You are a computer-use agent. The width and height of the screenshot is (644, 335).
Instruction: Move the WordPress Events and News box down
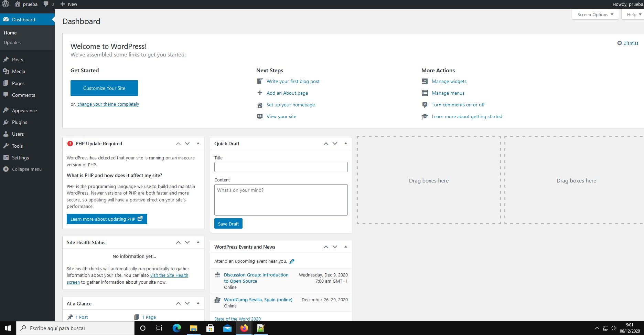(335, 247)
